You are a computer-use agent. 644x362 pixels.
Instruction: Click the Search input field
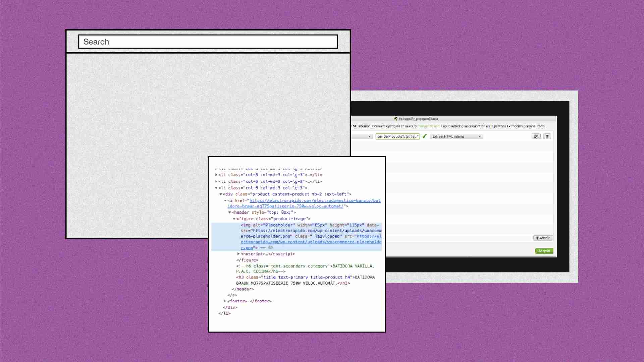[x=208, y=42]
